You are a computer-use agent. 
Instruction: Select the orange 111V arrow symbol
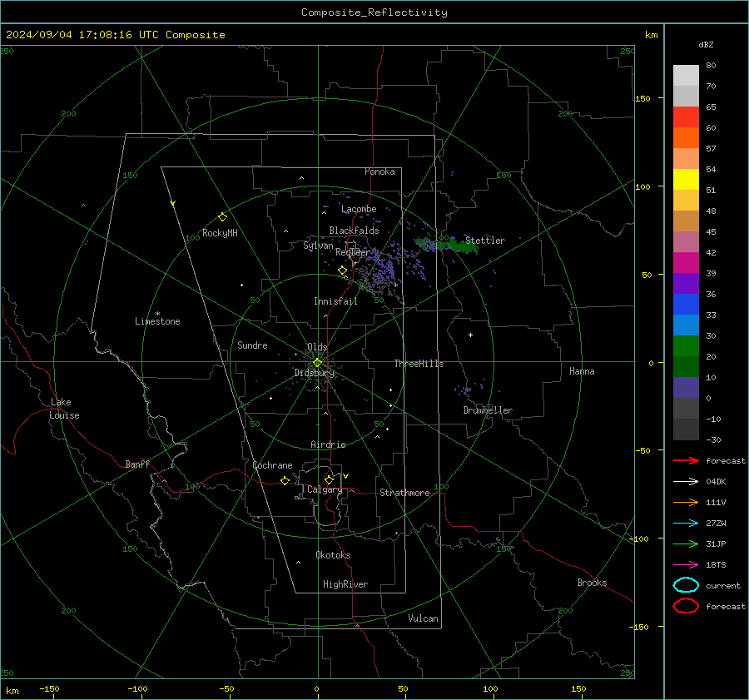click(x=686, y=502)
